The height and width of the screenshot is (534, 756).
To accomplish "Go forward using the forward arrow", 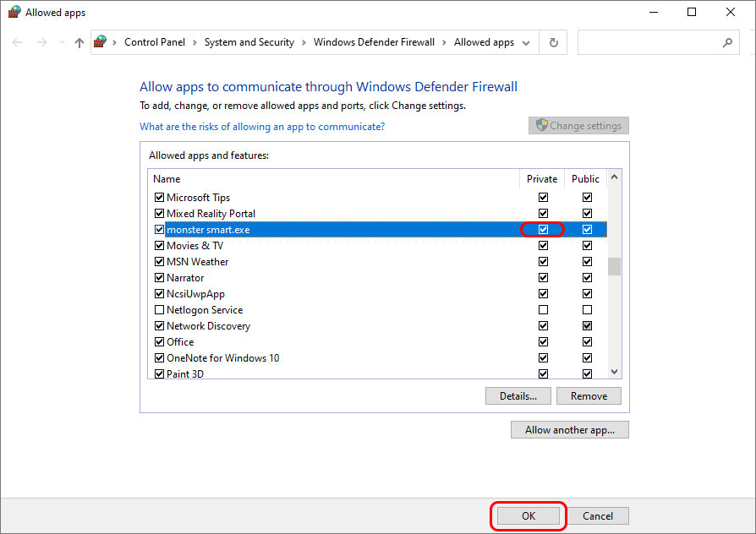I will [42, 42].
